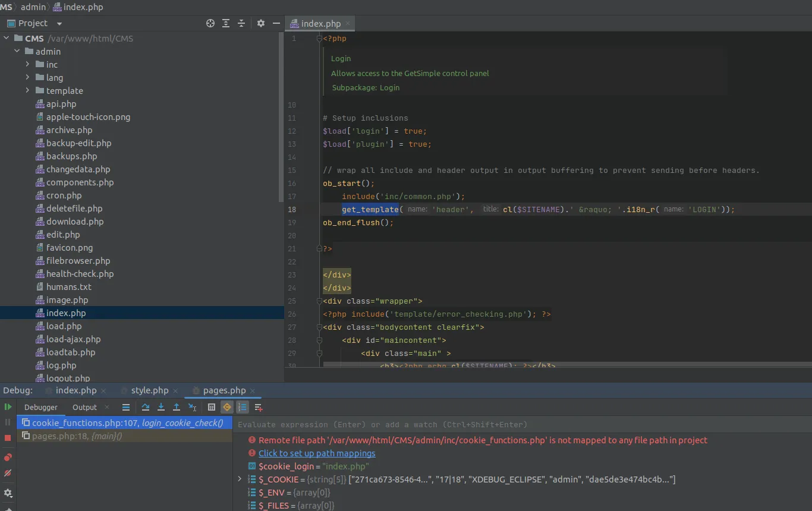
Task: Click the set up path mappings link
Action: click(x=317, y=453)
